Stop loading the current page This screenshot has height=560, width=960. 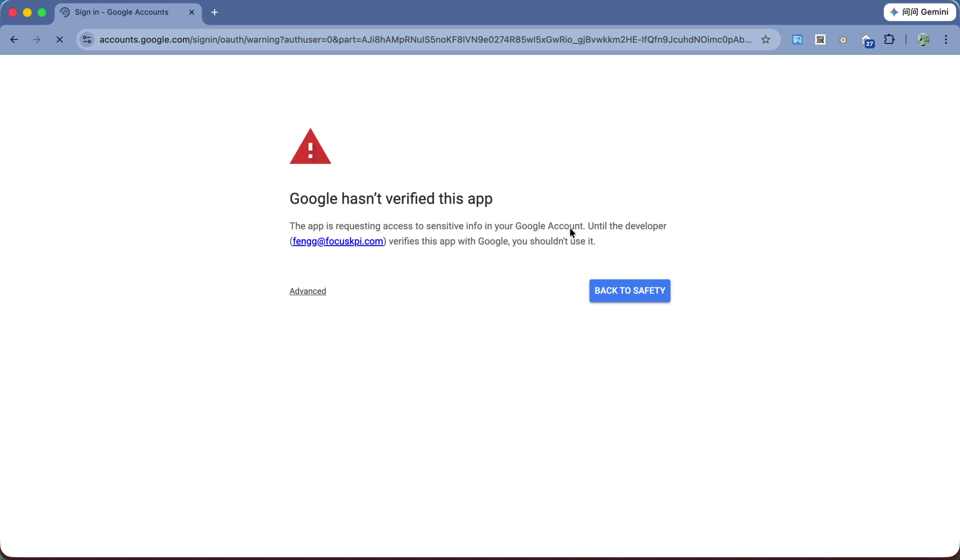point(59,39)
